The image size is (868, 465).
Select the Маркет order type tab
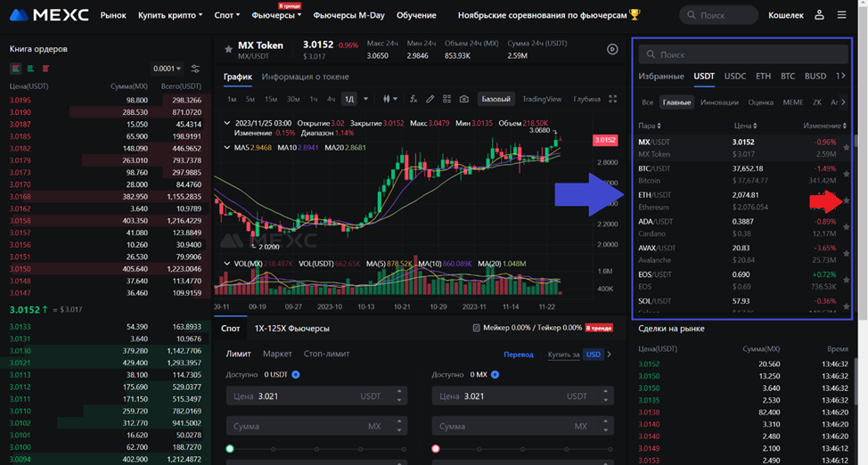point(277,354)
